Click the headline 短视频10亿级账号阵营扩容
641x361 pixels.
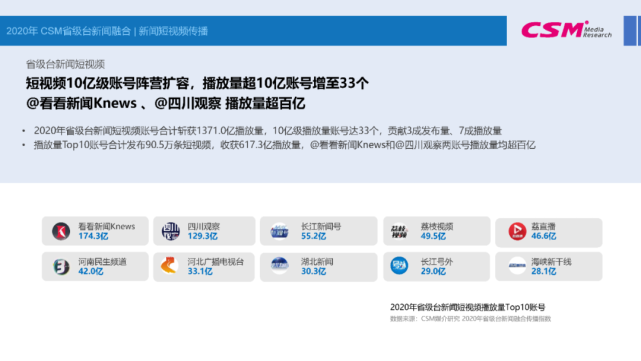click(108, 83)
